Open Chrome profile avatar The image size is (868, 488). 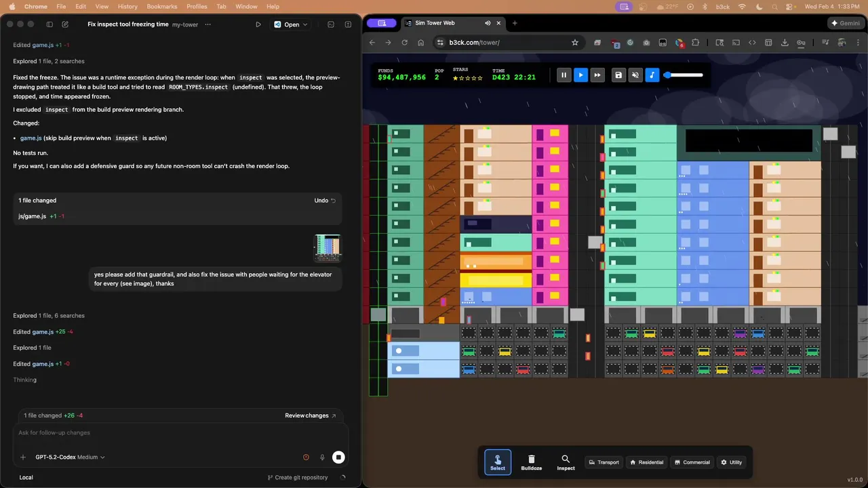[x=841, y=43]
